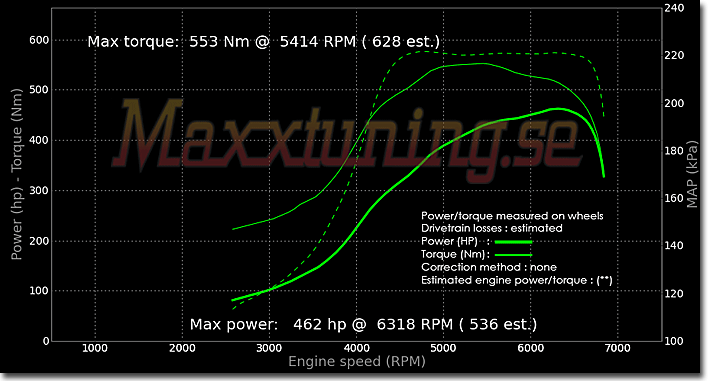708x381 pixels.
Task: Click the 400 tick on the left axis
Action: pyautogui.click(x=39, y=140)
